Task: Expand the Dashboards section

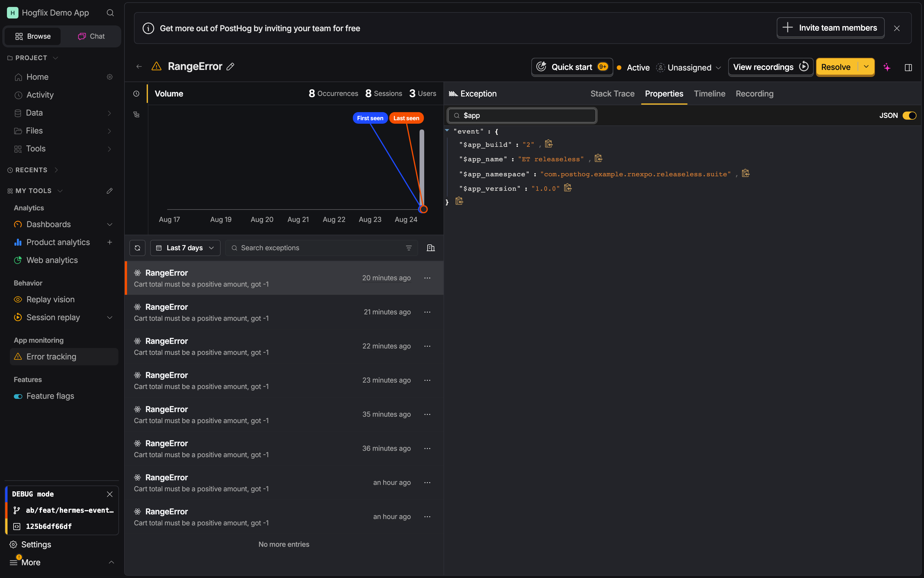Action: tap(110, 224)
